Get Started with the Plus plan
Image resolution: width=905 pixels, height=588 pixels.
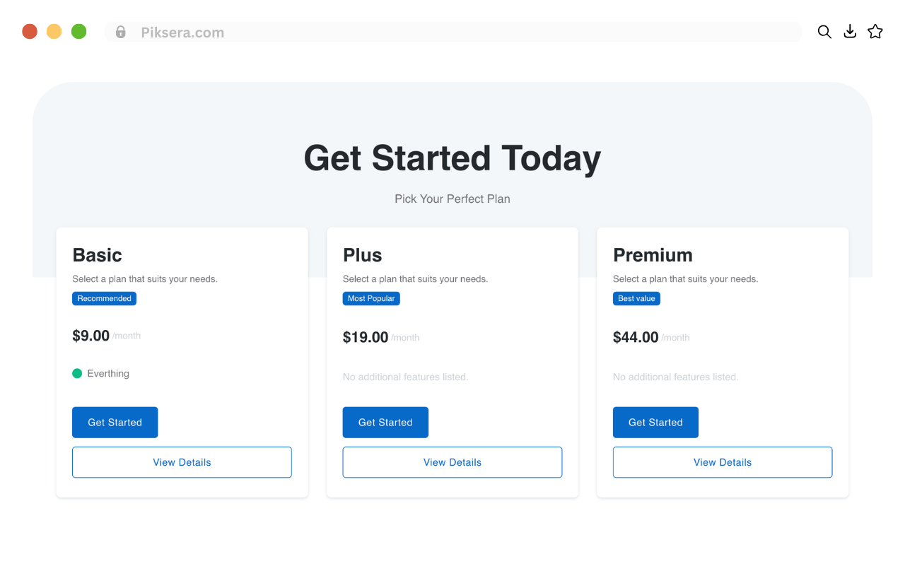pyautogui.click(x=385, y=423)
